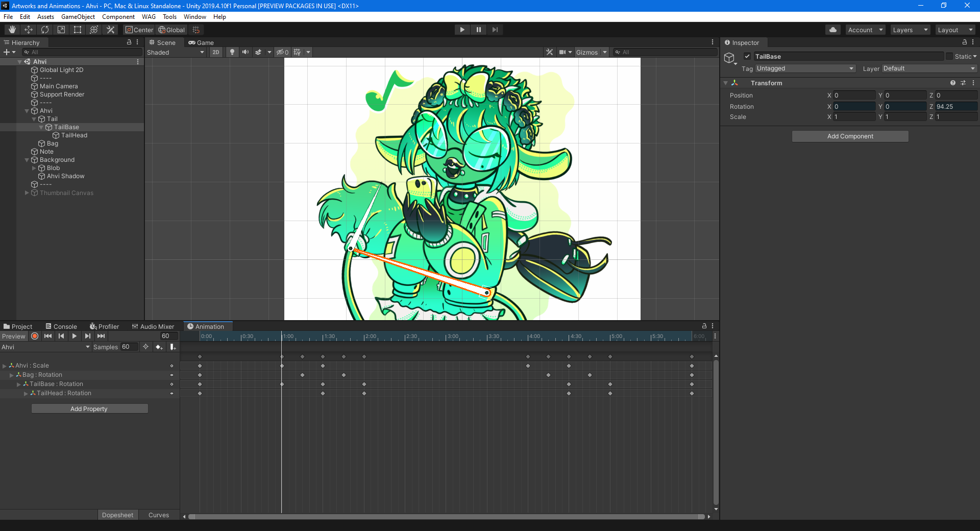The image size is (980, 531).
Task: Open the Layer Default dropdown
Action: [929, 68]
